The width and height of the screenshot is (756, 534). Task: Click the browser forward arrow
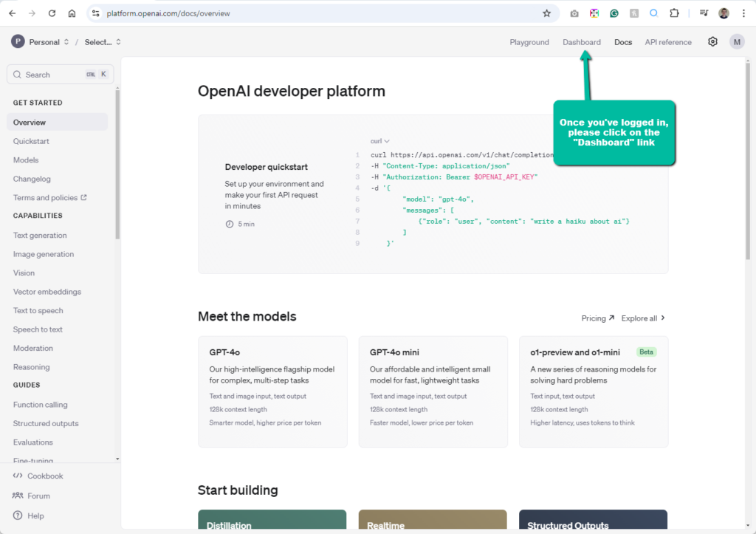tap(32, 13)
